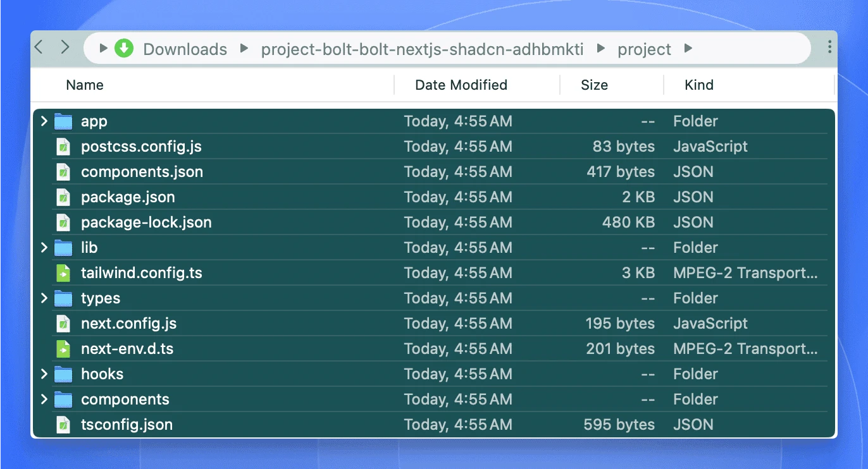Select the tsconfig.json file name
The width and height of the screenshot is (868, 469).
click(x=127, y=425)
